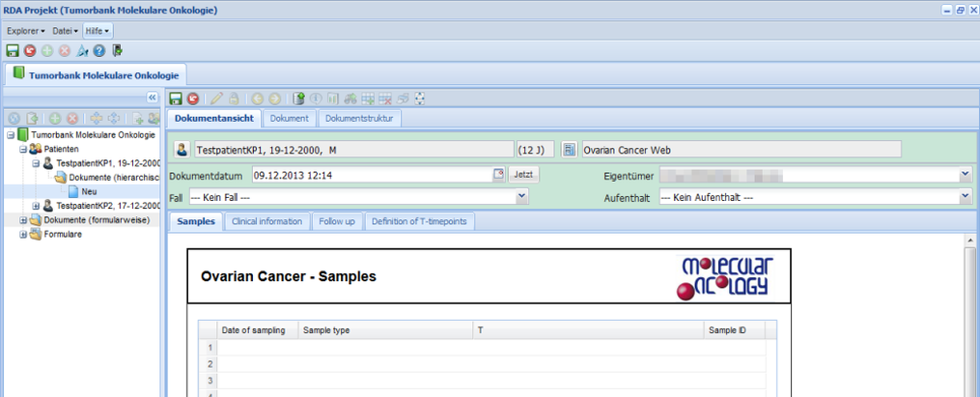Open the Aufenthalt dropdown

click(965, 197)
